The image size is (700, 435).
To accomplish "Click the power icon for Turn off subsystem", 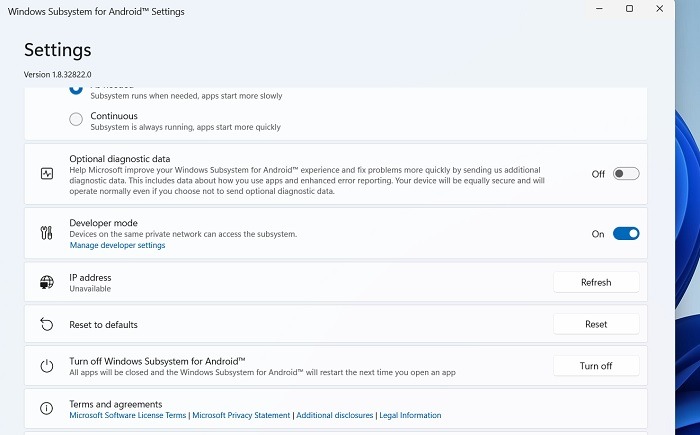I will 46,366.
